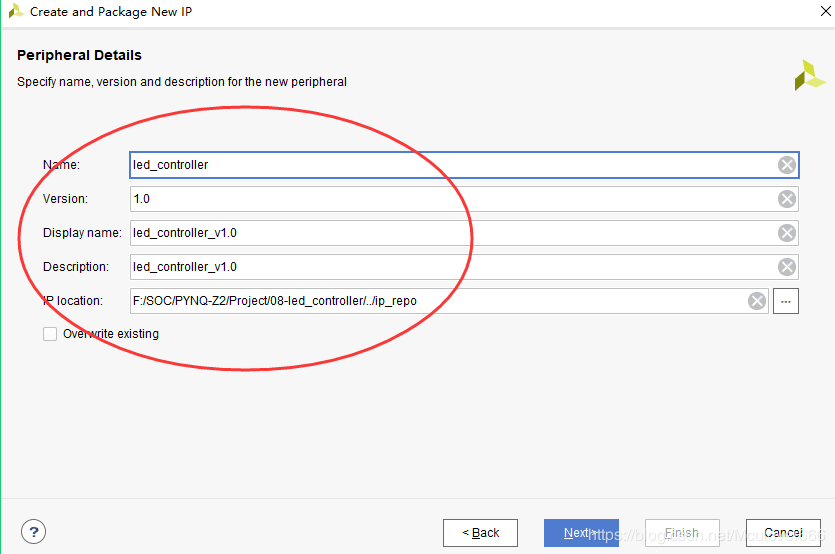This screenshot has width=835, height=554.
Task: Cancel the IP creation wizard
Action: (x=783, y=533)
